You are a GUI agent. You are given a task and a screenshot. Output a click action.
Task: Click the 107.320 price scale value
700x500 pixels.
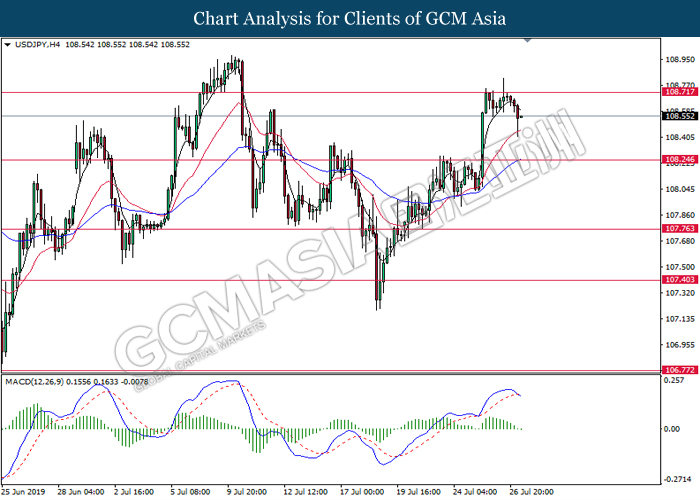point(680,293)
